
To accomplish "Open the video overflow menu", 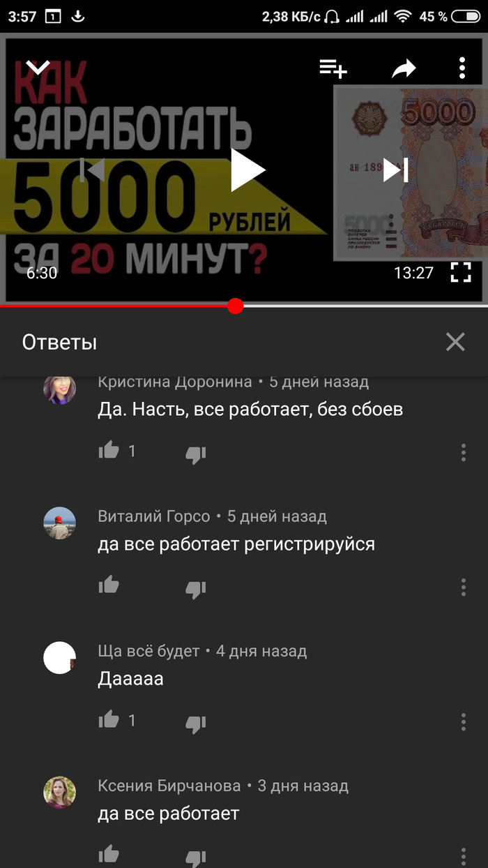I will 462,68.
